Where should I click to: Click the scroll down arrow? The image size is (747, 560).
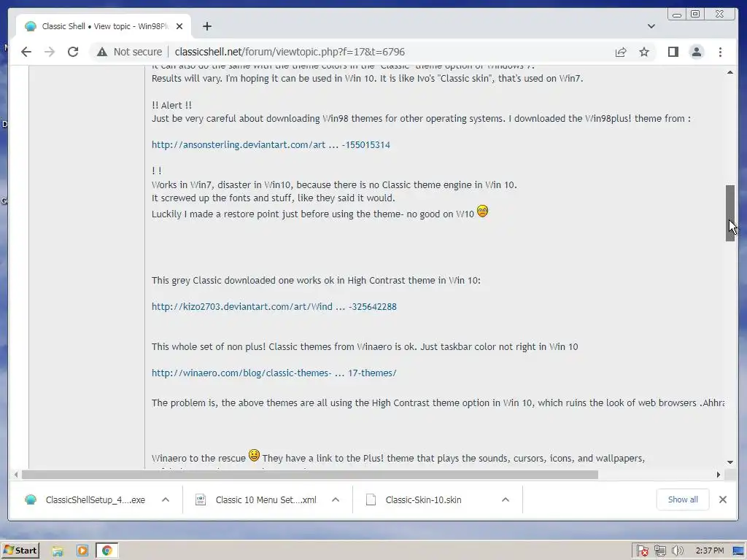(729, 462)
